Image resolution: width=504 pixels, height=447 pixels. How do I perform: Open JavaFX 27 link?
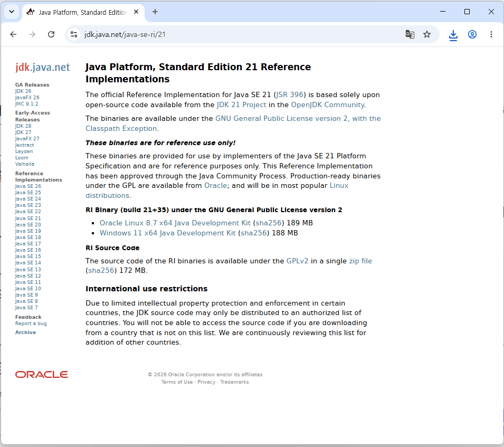27,138
